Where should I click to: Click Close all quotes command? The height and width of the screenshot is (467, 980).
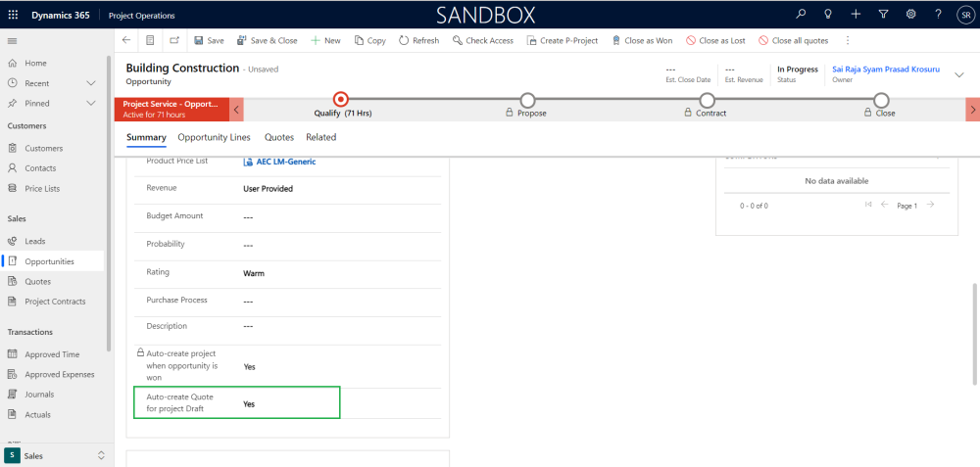point(794,40)
